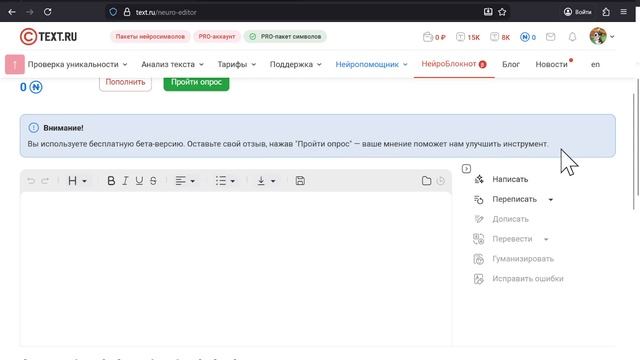Click the 15K symbols counter
The height and width of the screenshot is (360, 640).
468,37
